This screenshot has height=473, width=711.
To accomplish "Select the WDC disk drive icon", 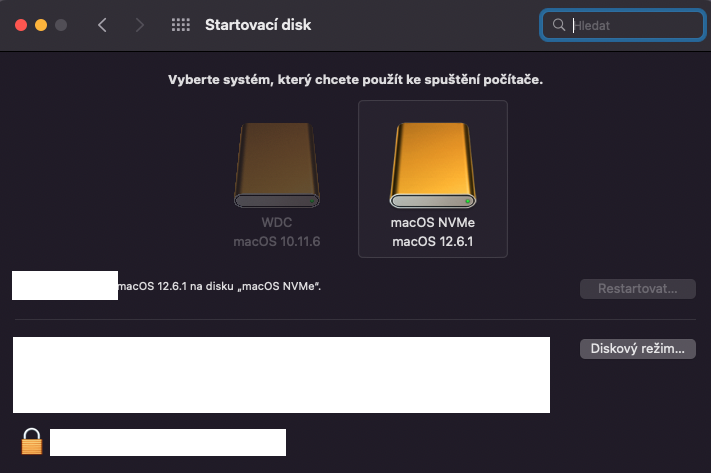I will click(x=278, y=166).
